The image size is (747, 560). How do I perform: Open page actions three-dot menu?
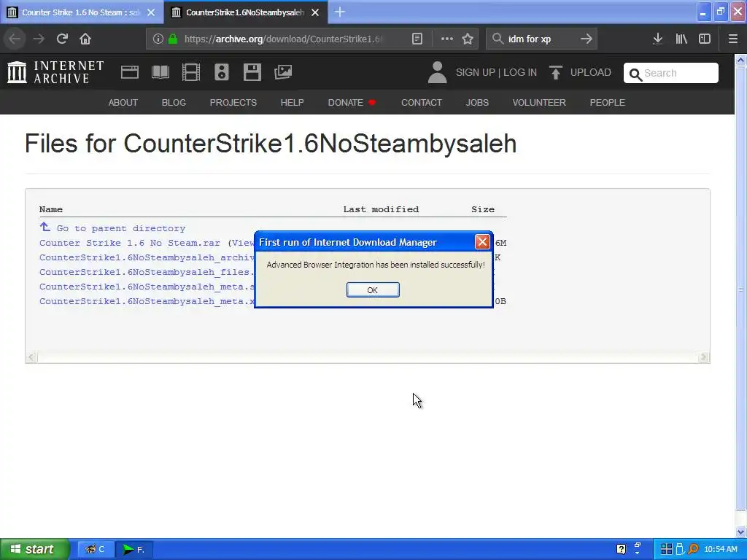(447, 39)
